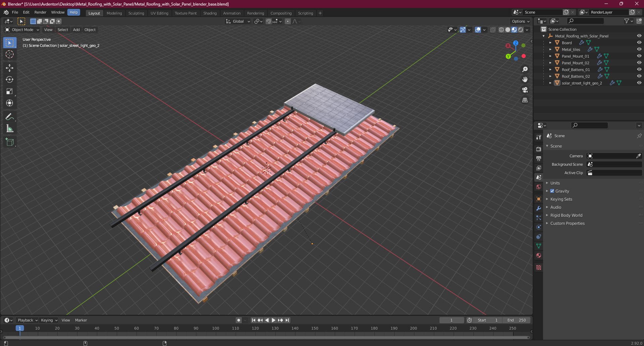Hide Panel_Mount_01 via its eye icon
The image size is (644, 346).
tap(639, 56)
